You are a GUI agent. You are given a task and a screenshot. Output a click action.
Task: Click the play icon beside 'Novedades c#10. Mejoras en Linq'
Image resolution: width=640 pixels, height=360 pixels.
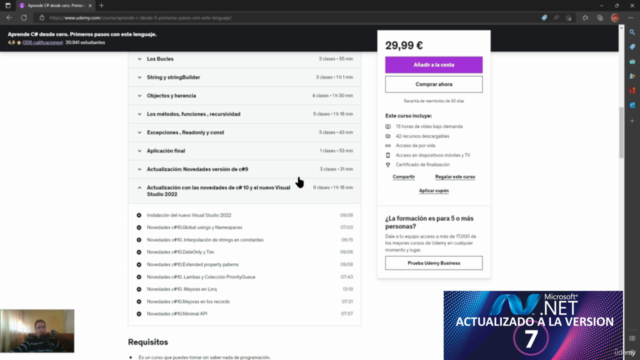coord(139,289)
